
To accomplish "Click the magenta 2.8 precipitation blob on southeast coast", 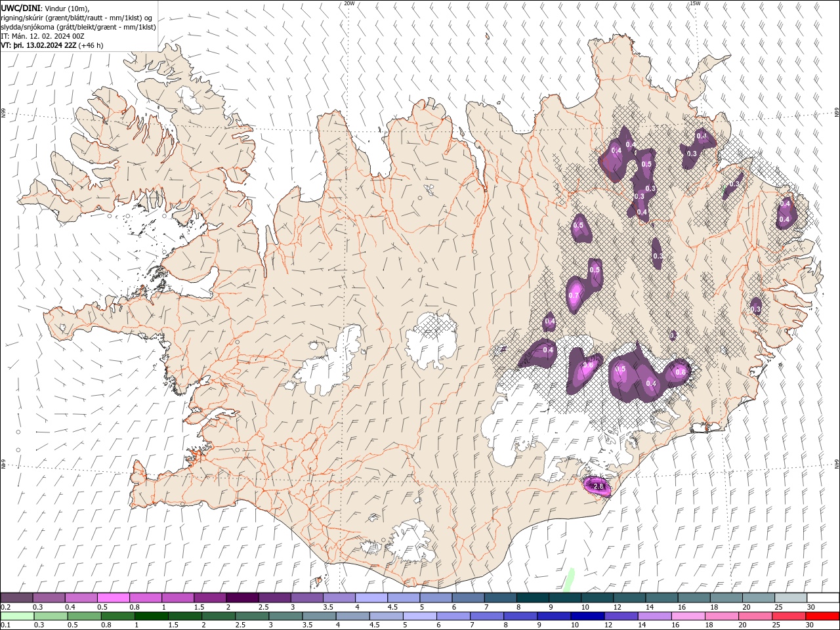I will click(598, 486).
